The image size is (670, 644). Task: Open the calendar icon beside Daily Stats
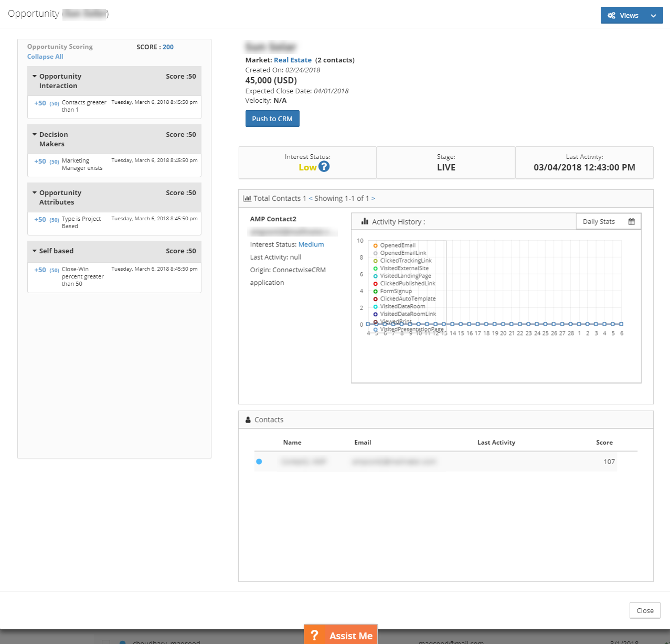click(x=632, y=222)
